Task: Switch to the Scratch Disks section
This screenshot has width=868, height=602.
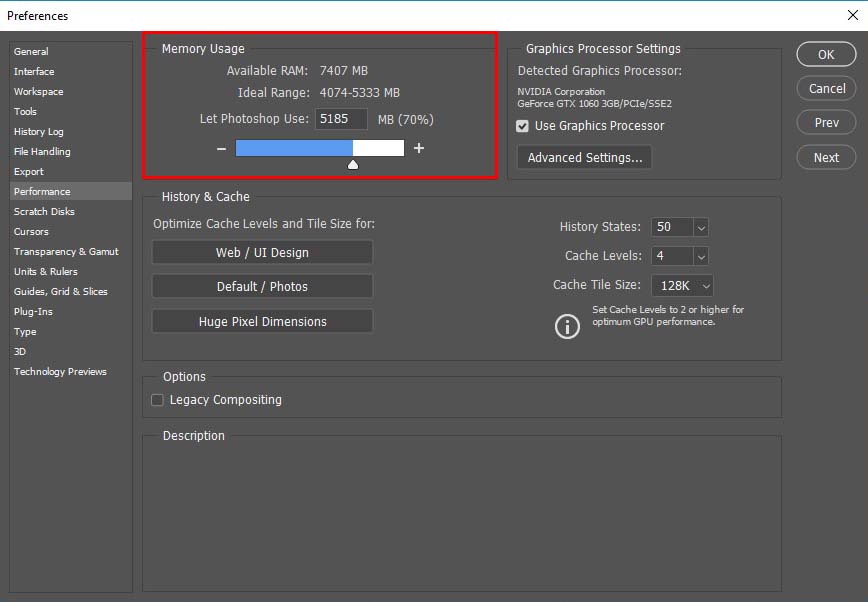Action: click(x=46, y=211)
